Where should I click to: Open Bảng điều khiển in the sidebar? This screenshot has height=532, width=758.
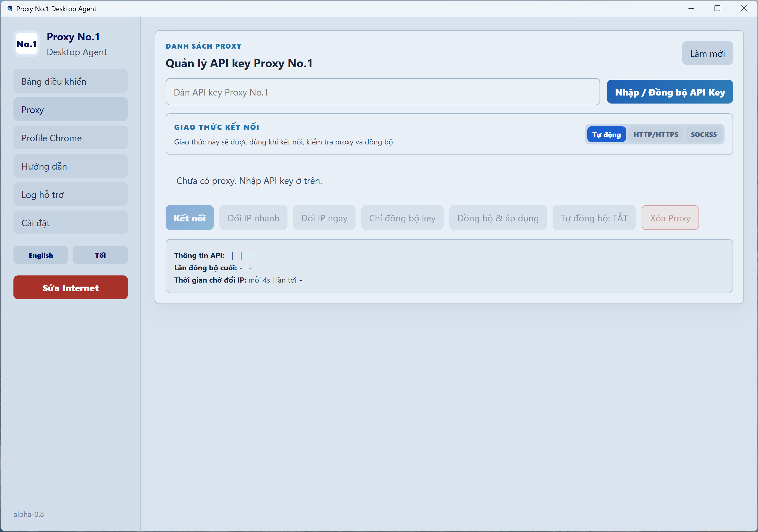(70, 81)
